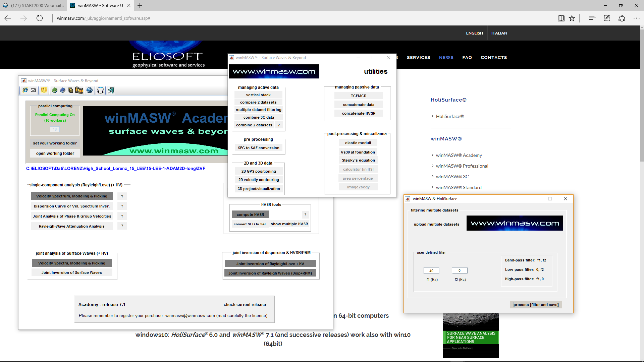Click process [filter and save] button
The image size is (644, 362).
(536, 305)
